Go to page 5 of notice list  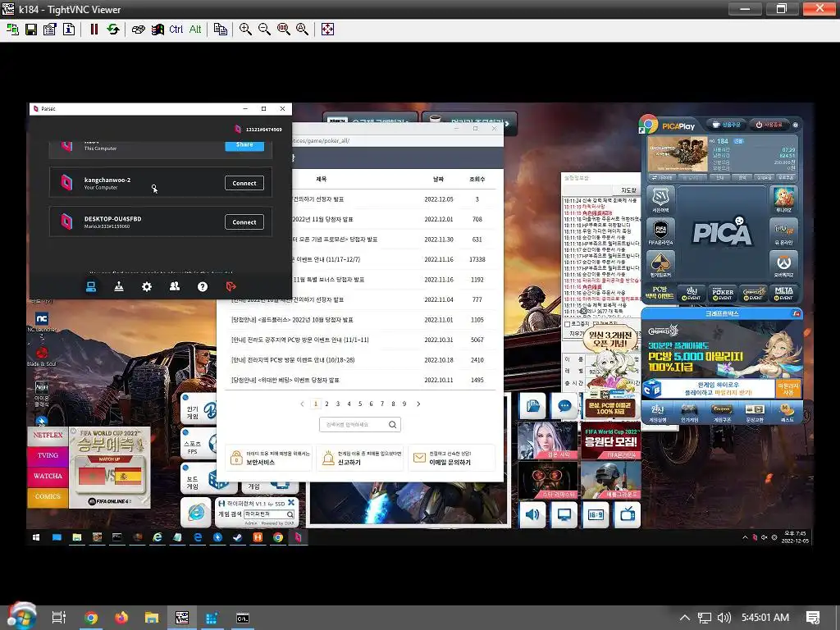click(360, 404)
